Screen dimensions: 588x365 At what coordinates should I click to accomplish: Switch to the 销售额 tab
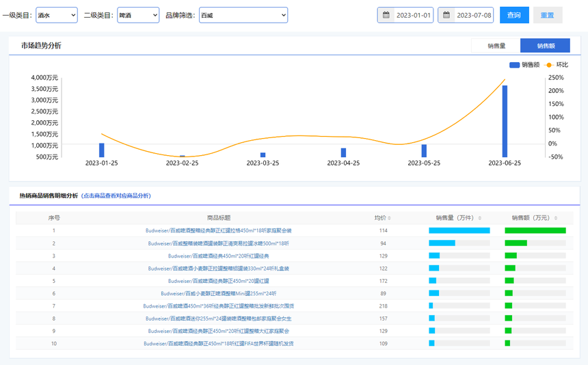pos(545,46)
